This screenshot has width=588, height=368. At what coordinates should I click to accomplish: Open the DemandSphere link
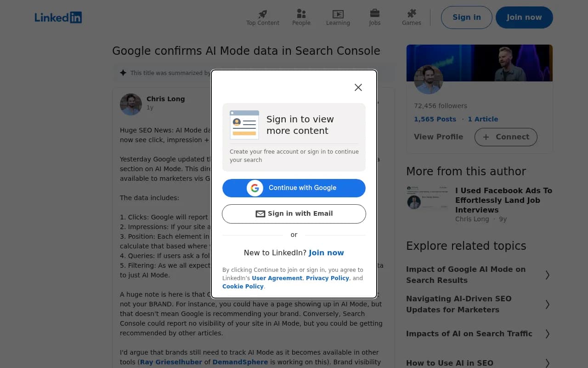(x=240, y=362)
